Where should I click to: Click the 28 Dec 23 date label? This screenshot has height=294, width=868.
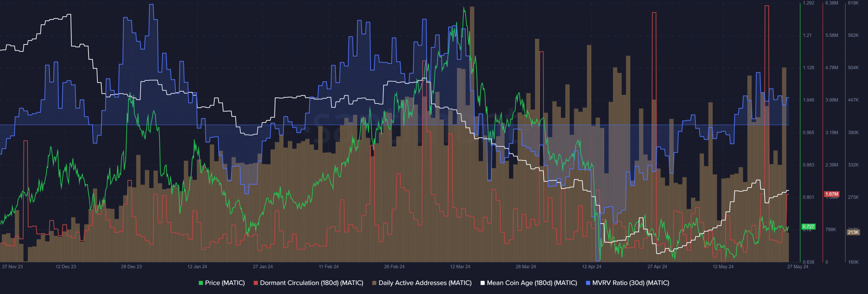point(132,267)
